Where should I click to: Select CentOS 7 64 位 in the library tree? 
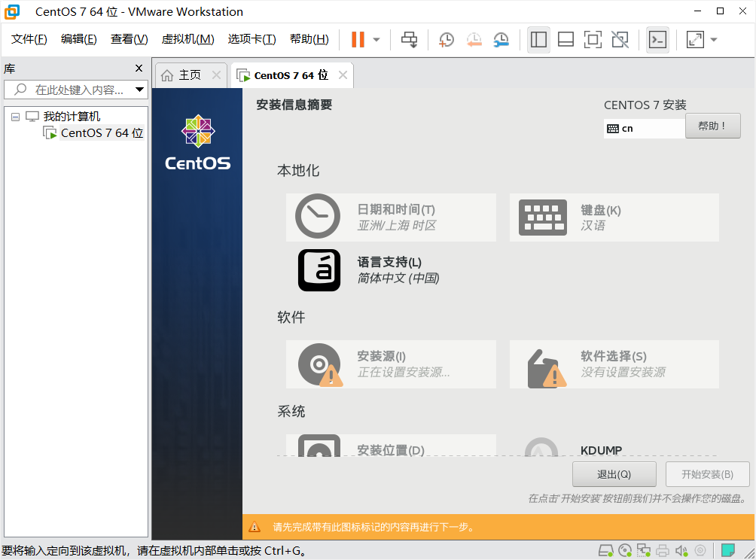click(102, 132)
